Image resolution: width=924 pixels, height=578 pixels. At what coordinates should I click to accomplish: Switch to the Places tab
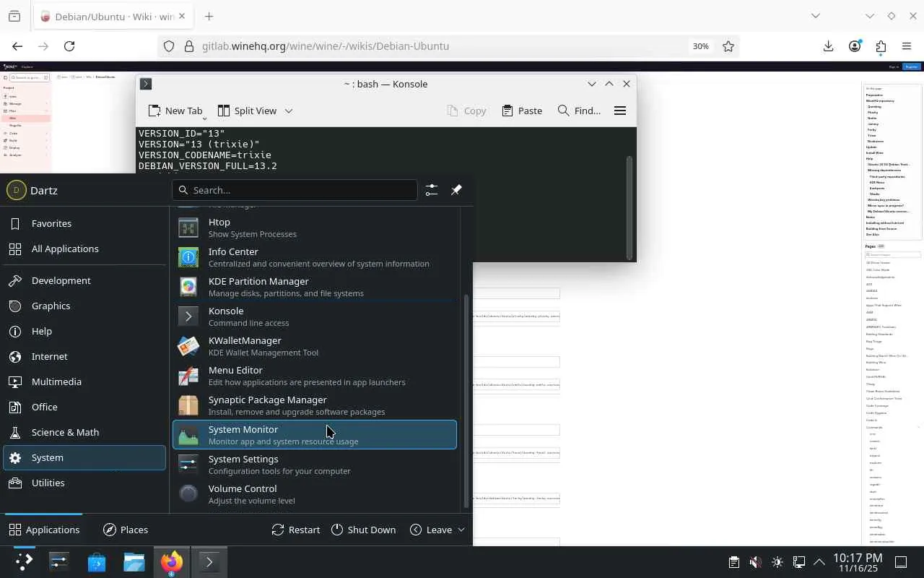[126, 530]
